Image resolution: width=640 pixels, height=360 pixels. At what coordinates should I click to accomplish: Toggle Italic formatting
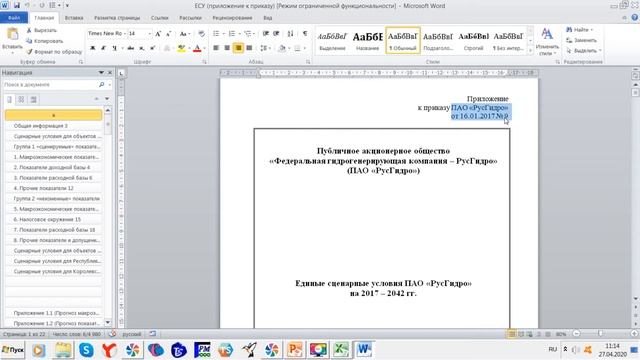[103, 48]
